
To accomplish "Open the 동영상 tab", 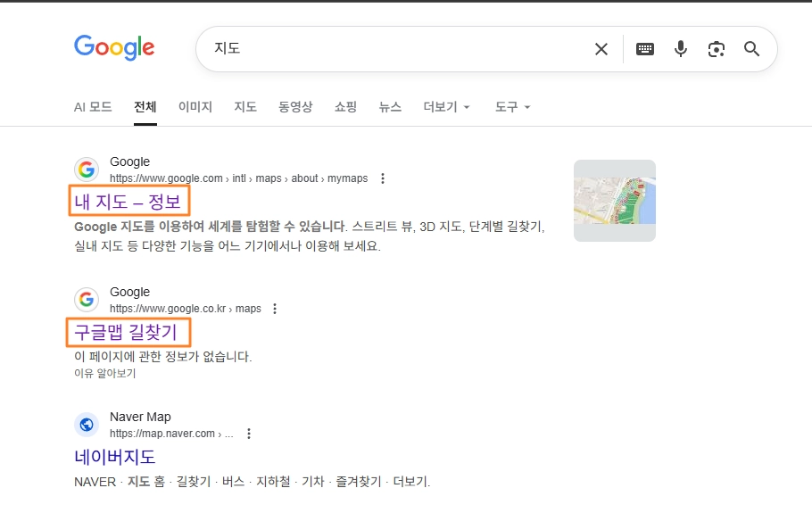I will click(x=295, y=107).
